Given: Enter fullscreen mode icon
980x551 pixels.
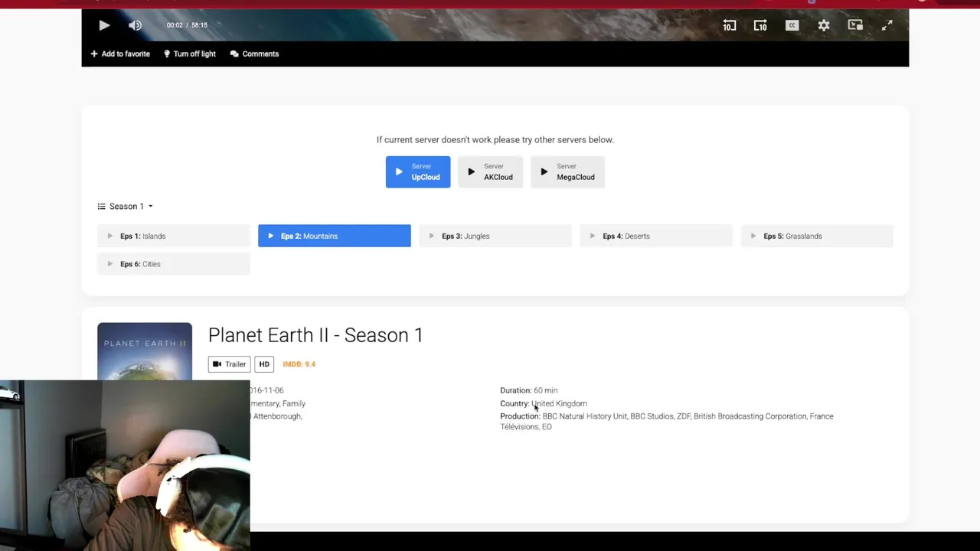Looking at the screenshot, I should pos(887,25).
